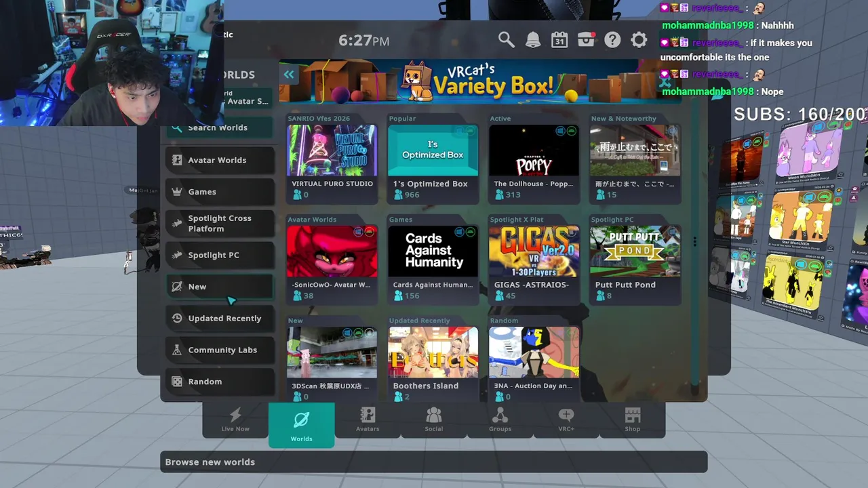Open GIGAS -ASTRAIOS- world thumbnail
This screenshot has width=868, height=488.
534,251
